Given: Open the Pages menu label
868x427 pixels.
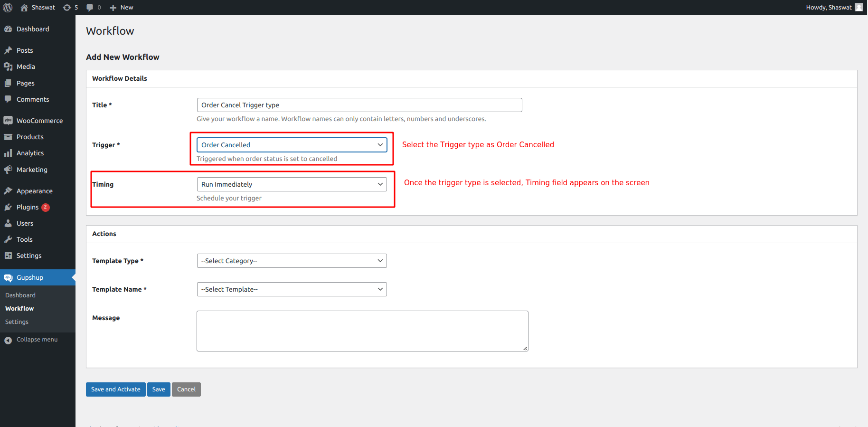Looking at the screenshot, I should [25, 83].
